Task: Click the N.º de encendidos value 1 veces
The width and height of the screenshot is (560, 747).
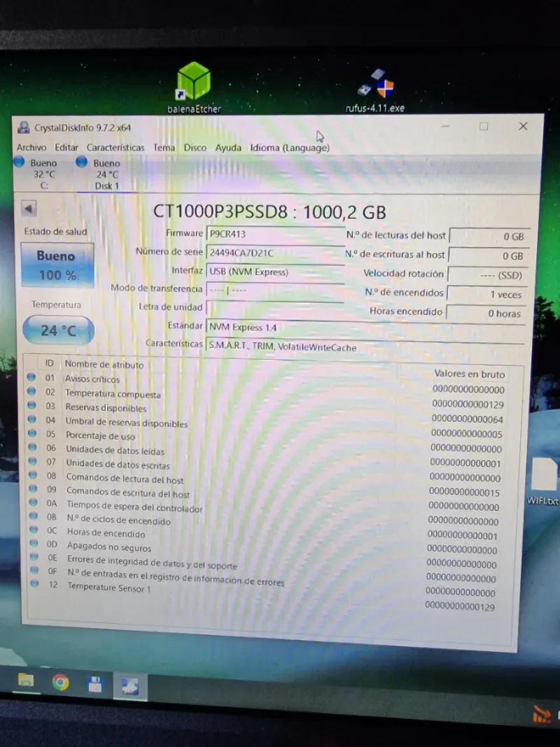Action: pos(488,295)
